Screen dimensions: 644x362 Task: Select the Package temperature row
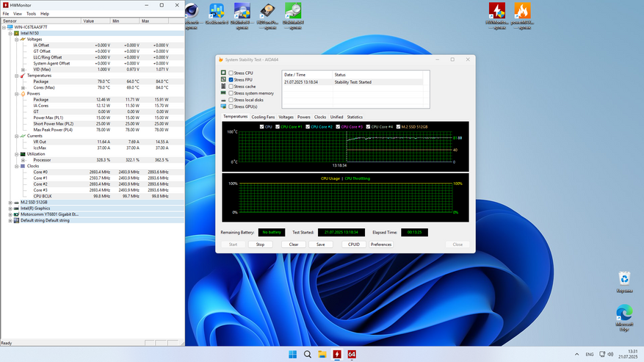[41, 82]
